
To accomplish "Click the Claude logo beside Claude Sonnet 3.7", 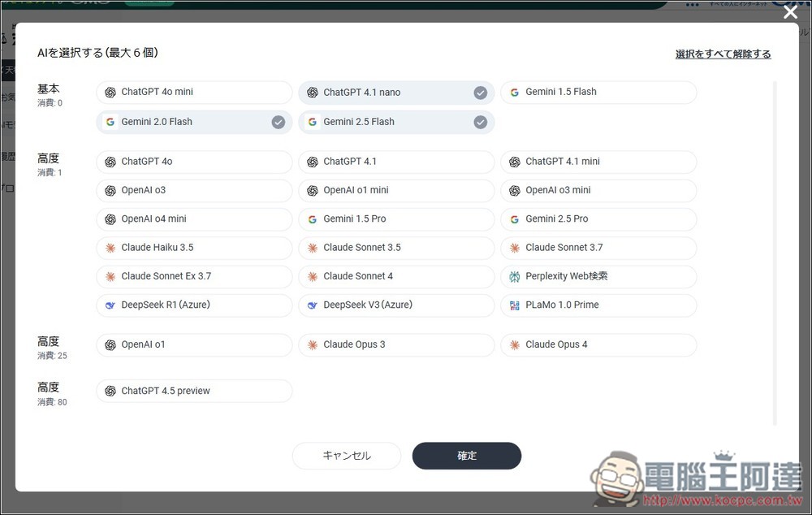I will (x=514, y=249).
